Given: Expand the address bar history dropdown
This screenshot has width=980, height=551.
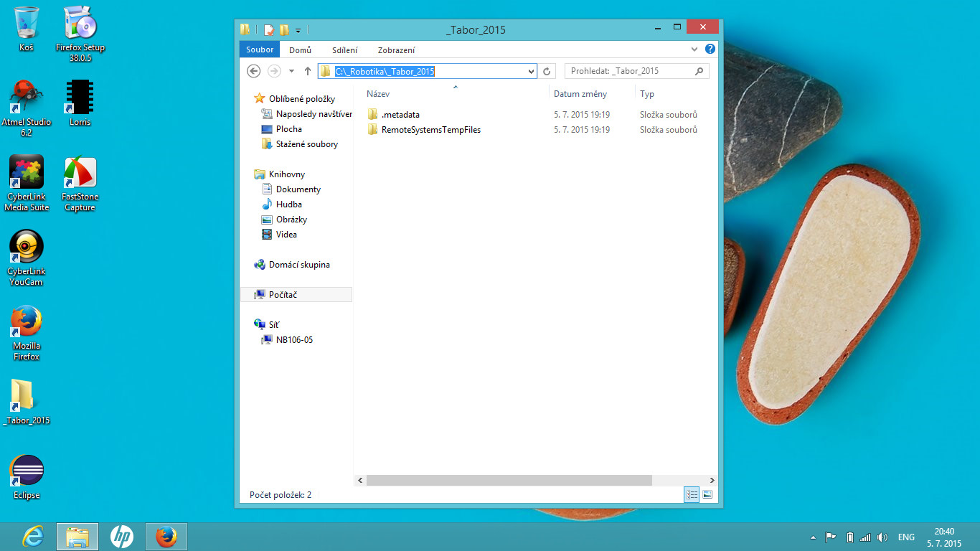Looking at the screenshot, I should tap(531, 71).
